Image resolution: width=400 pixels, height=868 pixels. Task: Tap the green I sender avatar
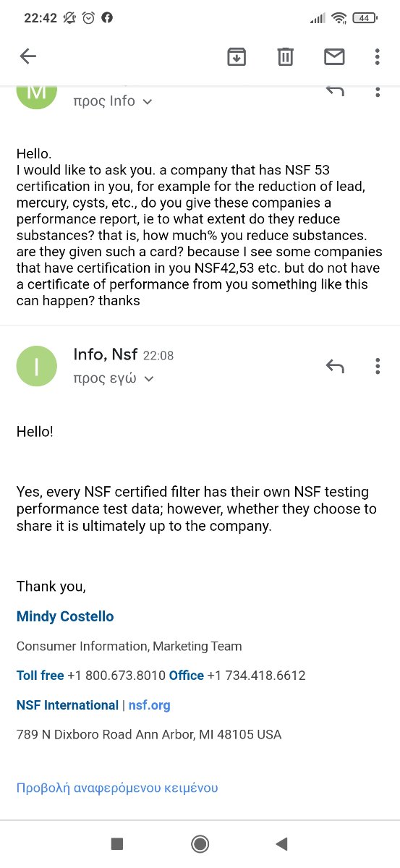pos(36,366)
